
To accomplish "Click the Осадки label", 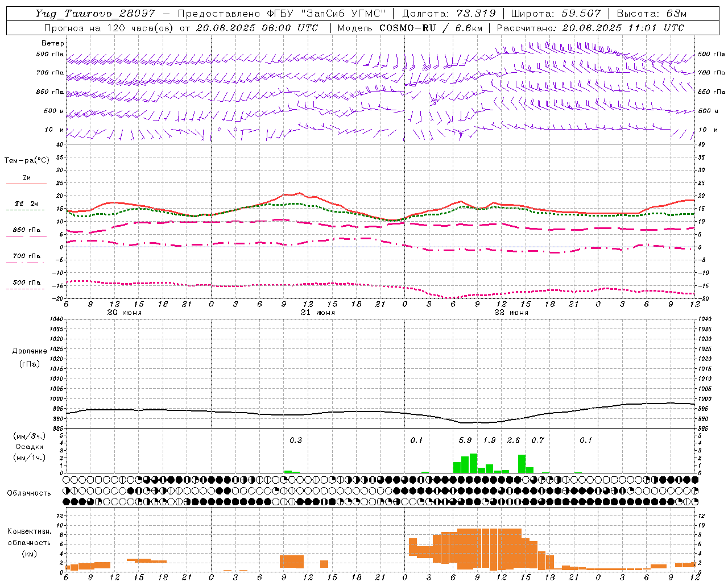I will 30,447.
